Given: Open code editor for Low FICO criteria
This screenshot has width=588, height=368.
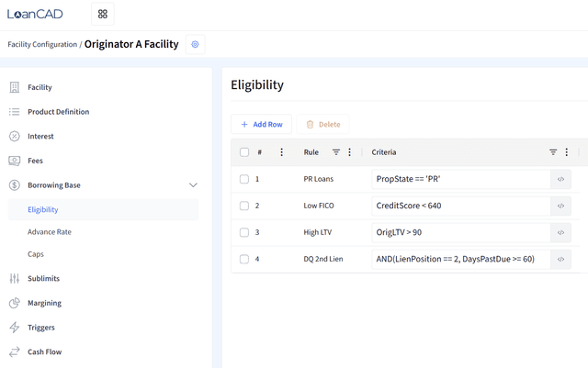Looking at the screenshot, I should click(560, 206).
